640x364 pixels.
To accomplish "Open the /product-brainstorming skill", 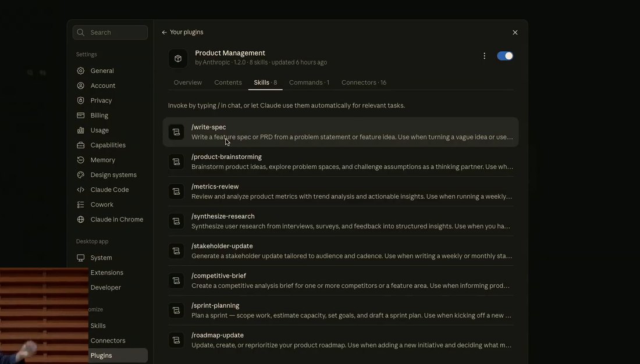I will pyautogui.click(x=340, y=162).
